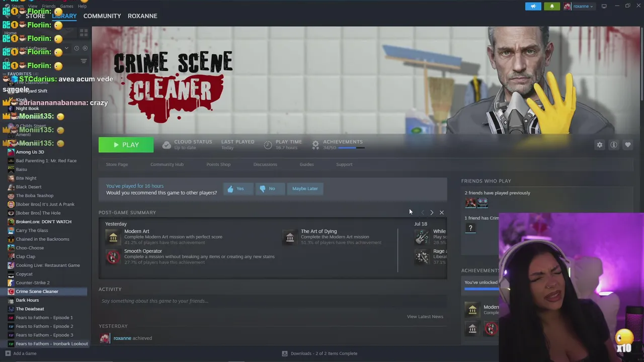Click The Art of Dying achievement icon
The image size is (644, 362).
click(290, 237)
